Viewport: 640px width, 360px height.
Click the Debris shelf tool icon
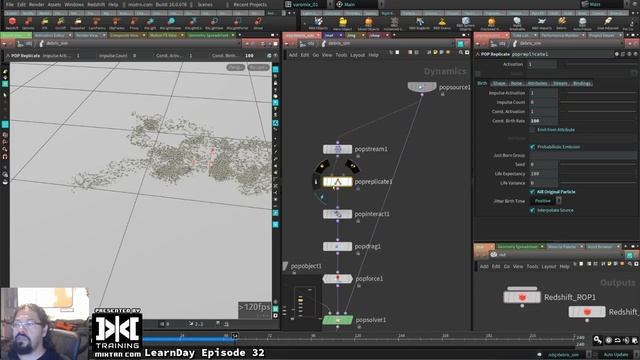pyautogui.click(x=562, y=23)
